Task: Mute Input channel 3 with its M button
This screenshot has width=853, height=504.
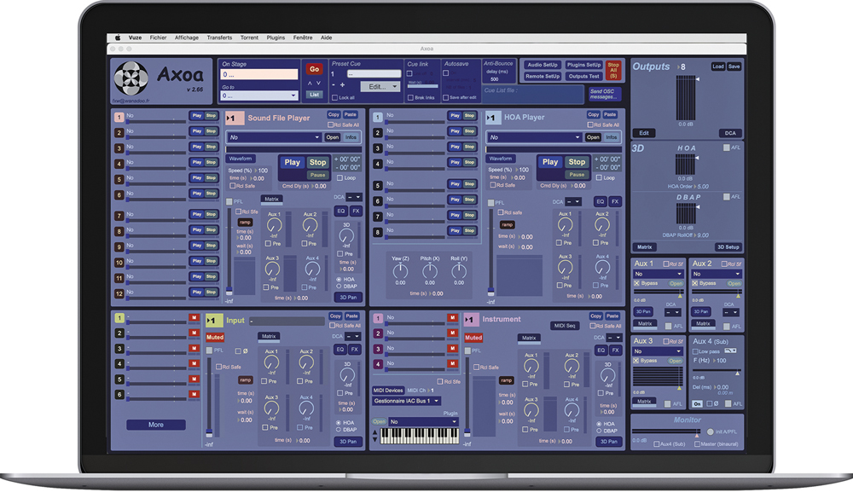Action: click(194, 348)
